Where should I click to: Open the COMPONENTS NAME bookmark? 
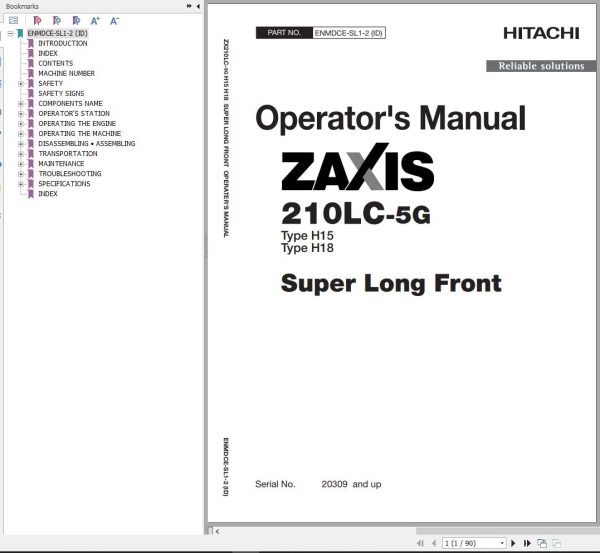coord(70,104)
